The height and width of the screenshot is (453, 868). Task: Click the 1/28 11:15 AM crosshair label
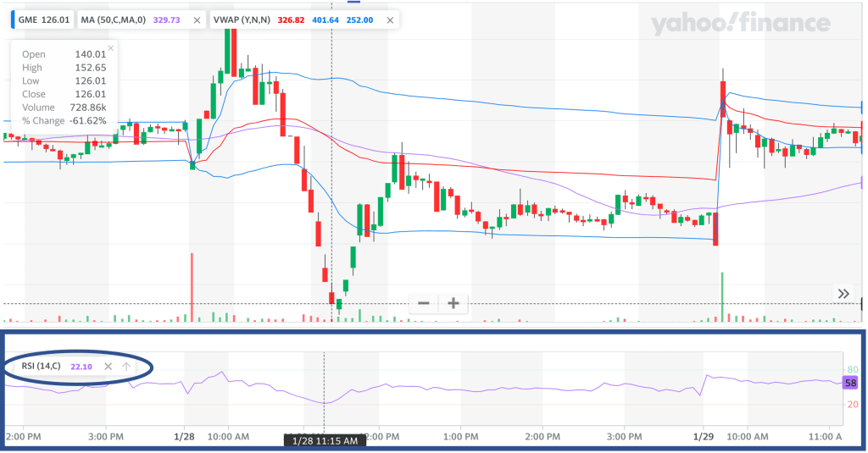click(x=325, y=441)
